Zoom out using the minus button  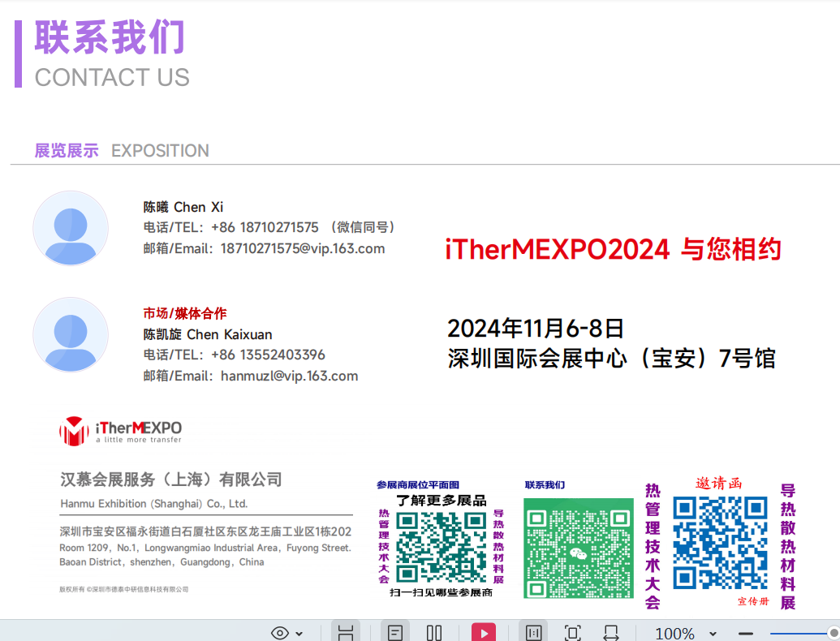click(x=746, y=634)
